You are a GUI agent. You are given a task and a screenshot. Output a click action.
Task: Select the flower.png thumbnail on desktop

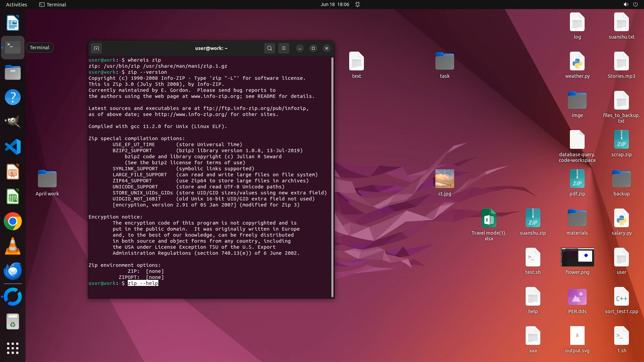(x=577, y=257)
